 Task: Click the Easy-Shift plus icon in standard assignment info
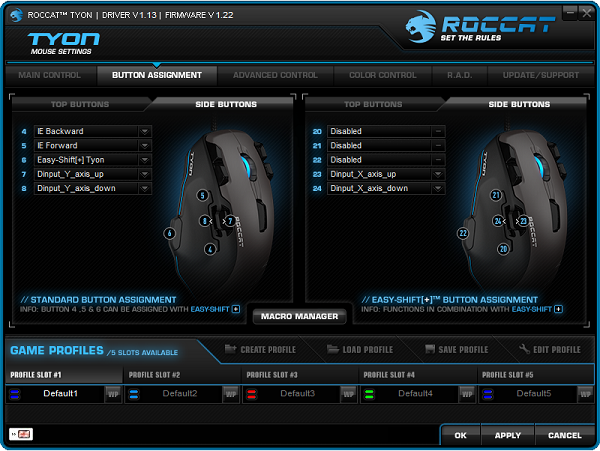coord(236,309)
